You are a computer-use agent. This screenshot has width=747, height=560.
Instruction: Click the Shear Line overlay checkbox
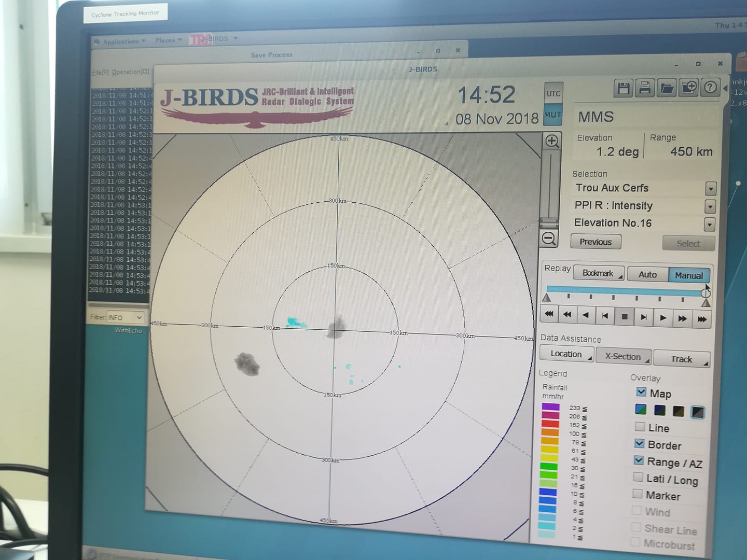pos(636,527)
